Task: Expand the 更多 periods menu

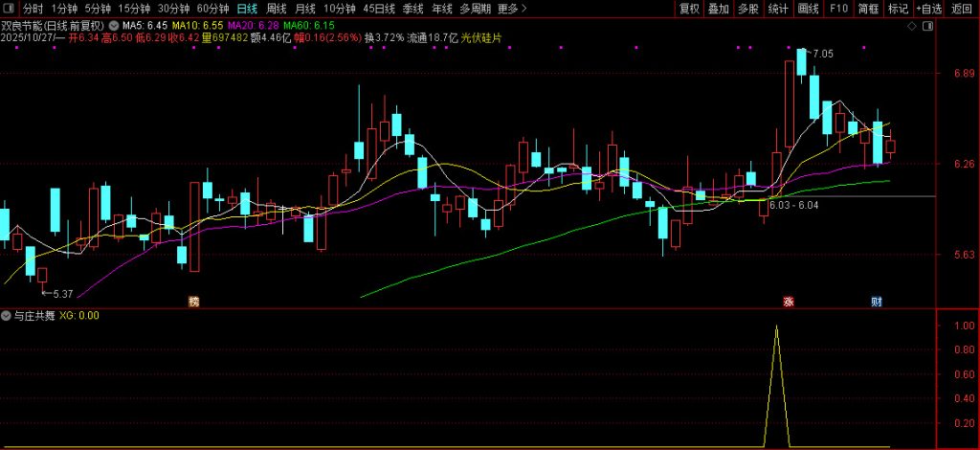Action: (x=512, y=9)
